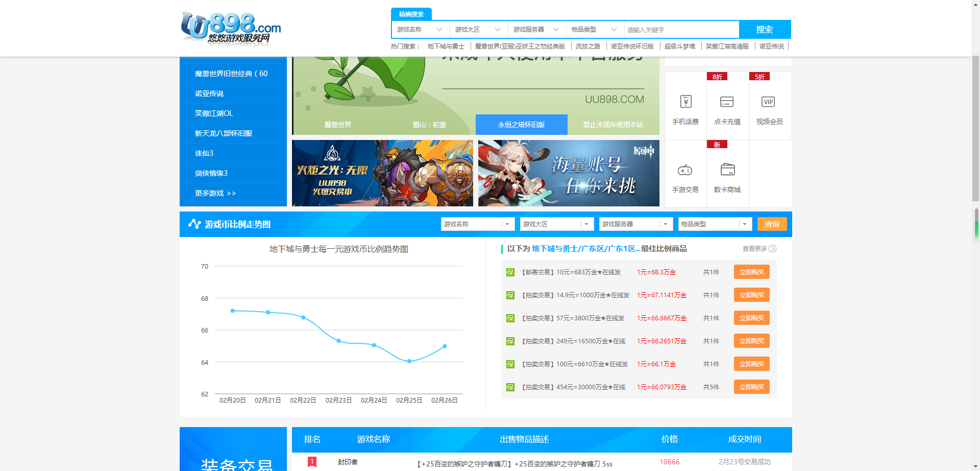The image size is (980, 471).
Task: Expand the 游戏名称 search dropdown in header
Action: pos(421,30)
